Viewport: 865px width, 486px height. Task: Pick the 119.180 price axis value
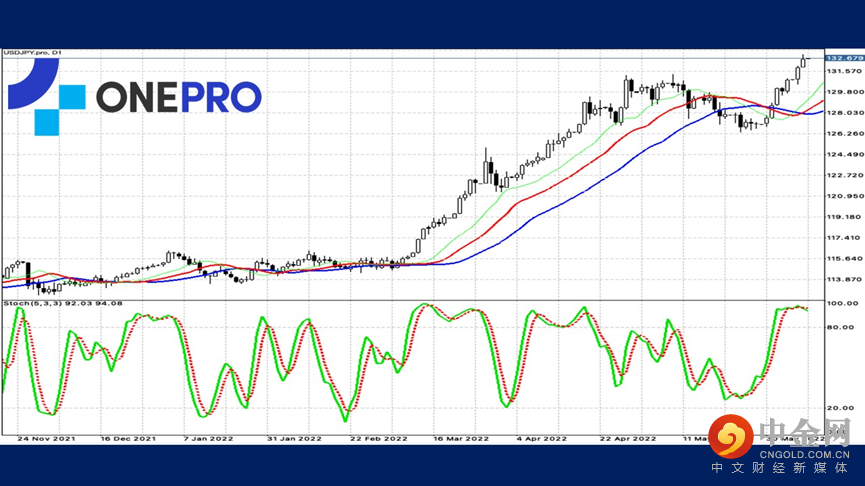click(844, 217)
